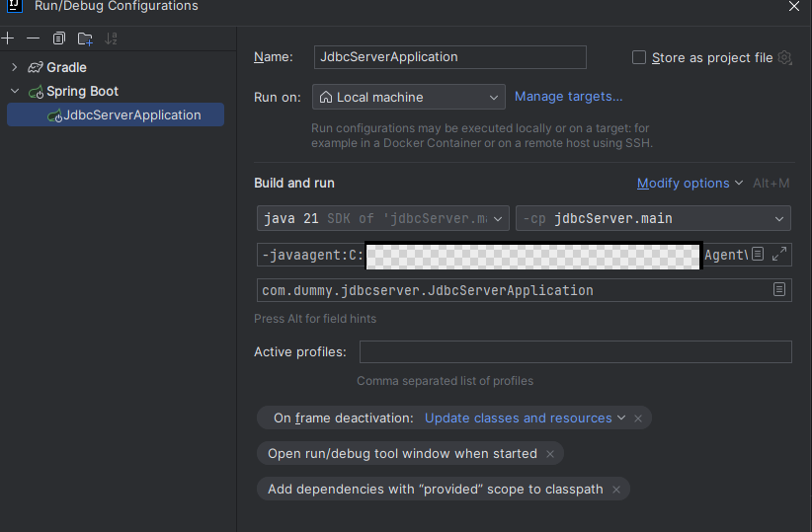Open the Modify options menu
The image size is (812, 532).
point(690,184)
